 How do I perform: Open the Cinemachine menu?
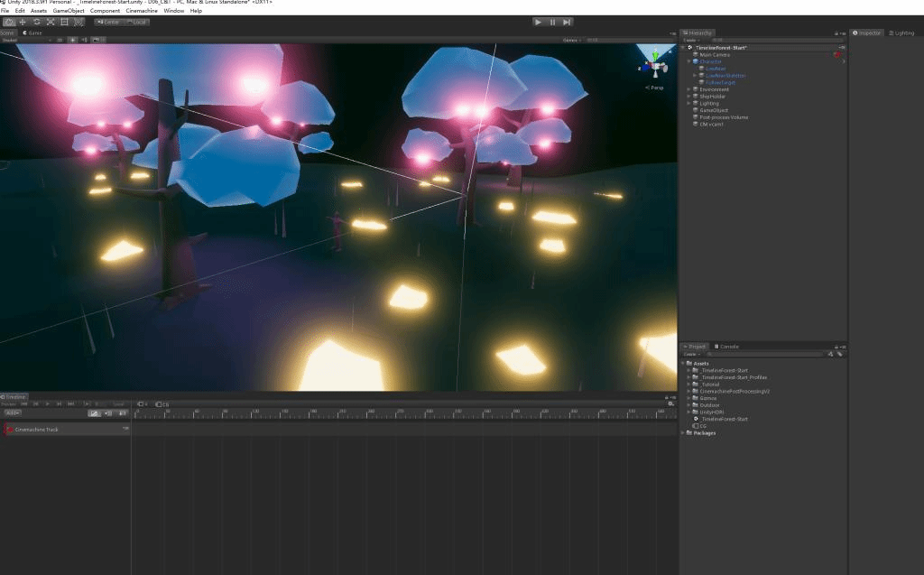pos(142,11)
